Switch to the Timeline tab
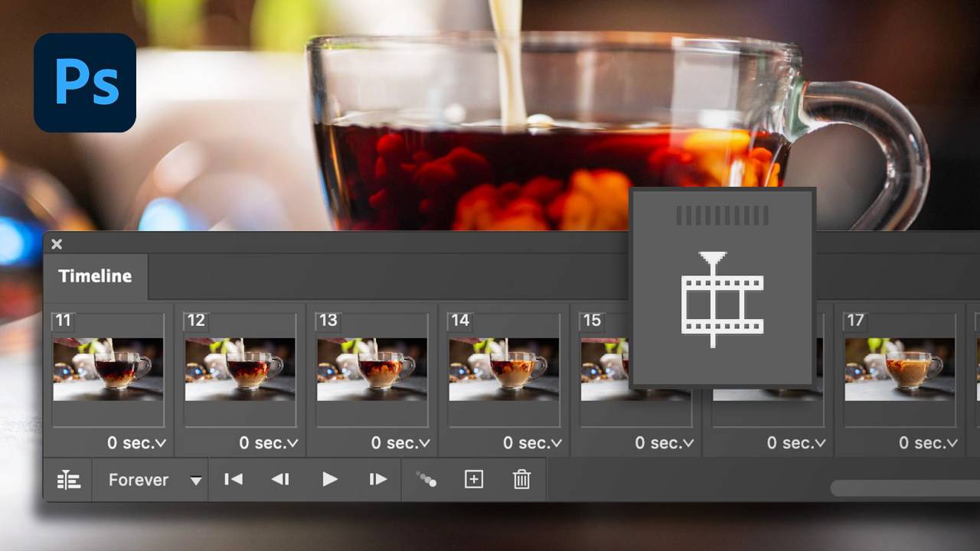Screen dimensions: 980x551 (x=95, y=276)
